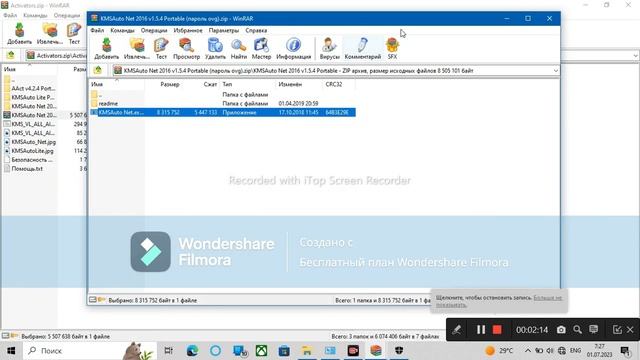Expand address dropdown of Activators.zip window
640x360 pixels.
coord(636,56)
